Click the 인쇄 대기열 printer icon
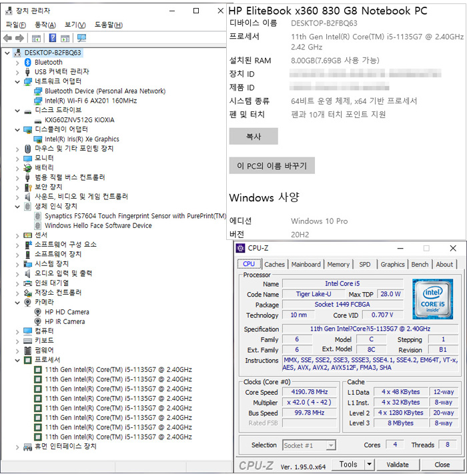 point(27,283)
